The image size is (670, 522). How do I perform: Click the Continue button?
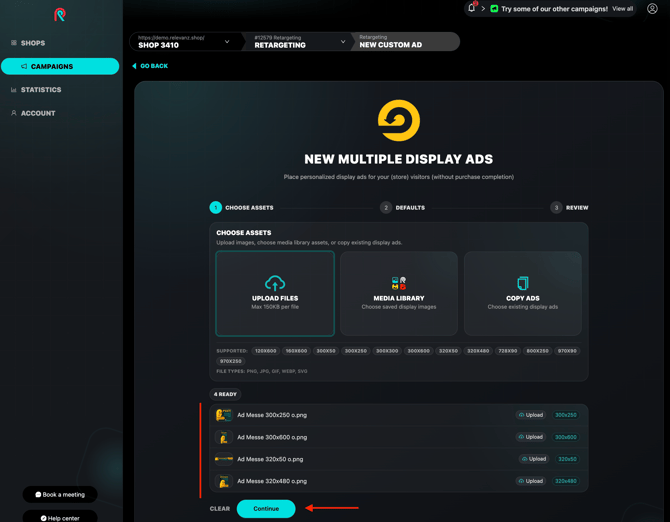coord(266,509)
